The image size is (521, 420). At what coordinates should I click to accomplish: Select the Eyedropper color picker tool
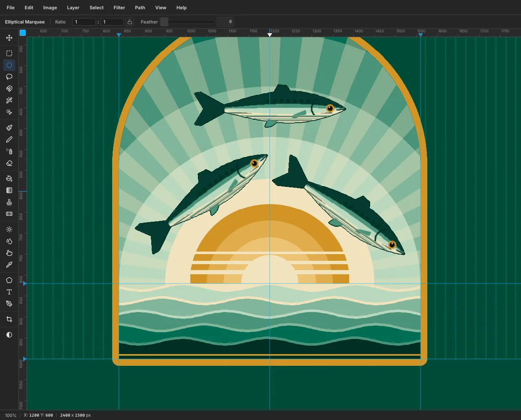click(x=9, y=265)
